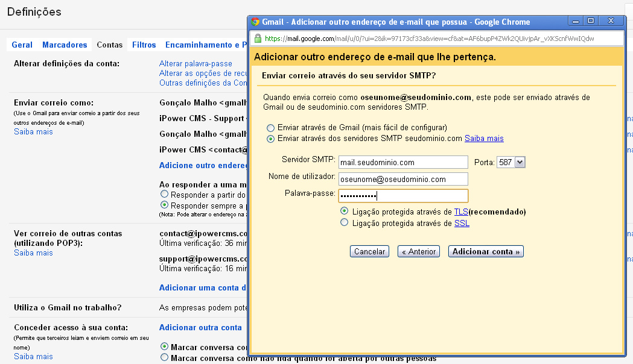This screenshot has height=364, width=633.
Task: Select 'Responder a partir do' radio button
Action: pyautogui.click(x=164, y=194)
